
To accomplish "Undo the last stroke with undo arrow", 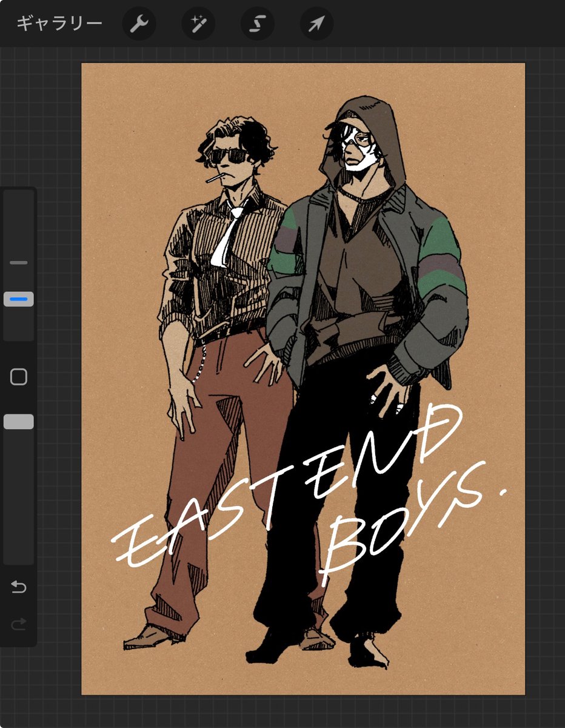I will coord(19,587).
